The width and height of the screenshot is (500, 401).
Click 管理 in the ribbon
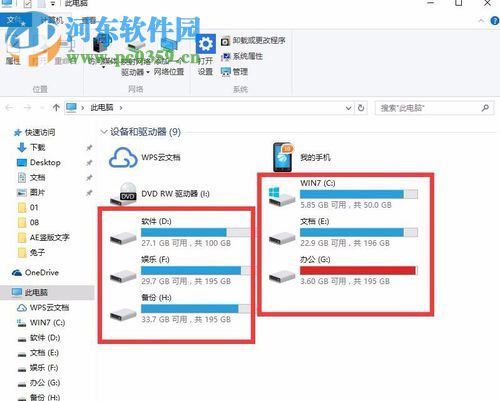(234, 71)
